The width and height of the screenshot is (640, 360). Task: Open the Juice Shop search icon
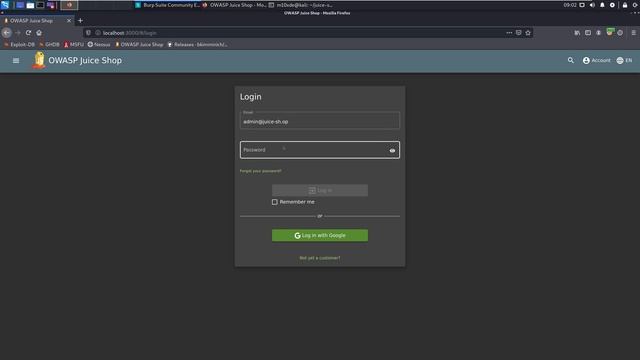(x=571, y=60)
